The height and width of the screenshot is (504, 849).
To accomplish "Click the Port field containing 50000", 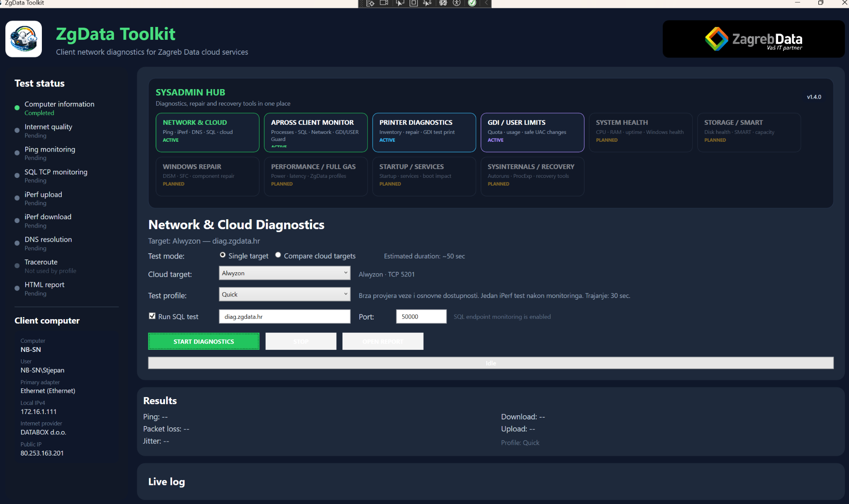I will 421,316.
